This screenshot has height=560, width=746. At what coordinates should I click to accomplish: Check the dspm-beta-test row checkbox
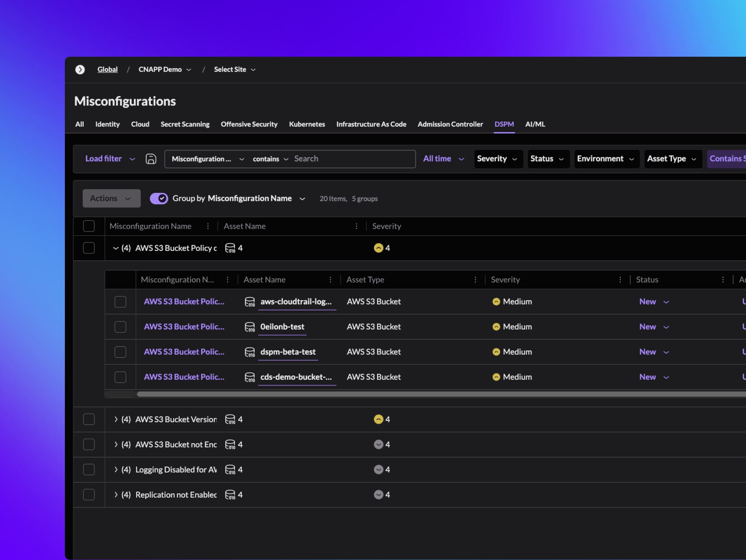click(120, 352)
